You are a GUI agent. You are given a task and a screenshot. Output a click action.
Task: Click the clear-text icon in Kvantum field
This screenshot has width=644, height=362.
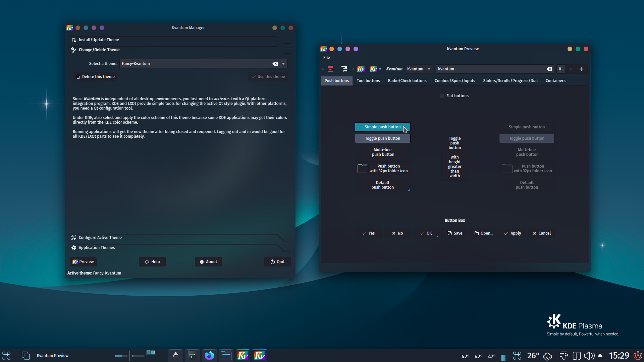coord(549,69)
